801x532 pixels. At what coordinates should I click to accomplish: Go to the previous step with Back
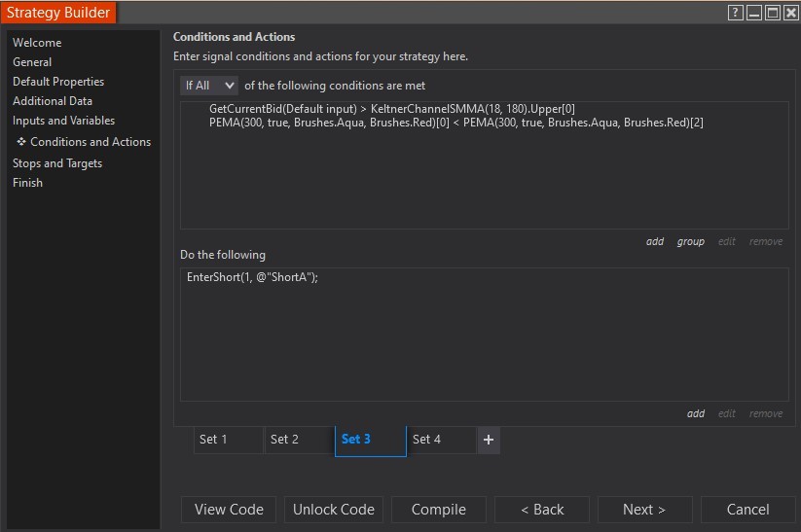point(542,510)
